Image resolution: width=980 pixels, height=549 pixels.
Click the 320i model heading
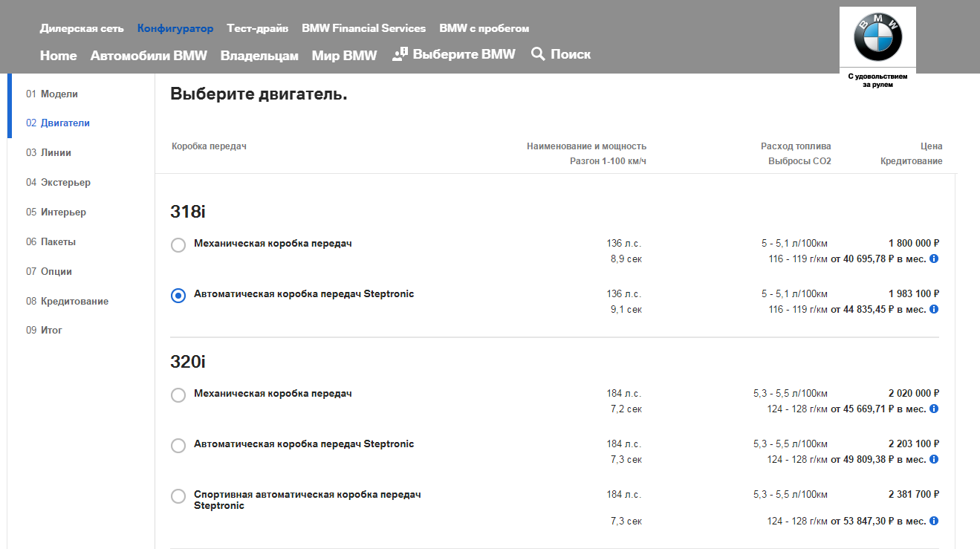coord(188,362)
